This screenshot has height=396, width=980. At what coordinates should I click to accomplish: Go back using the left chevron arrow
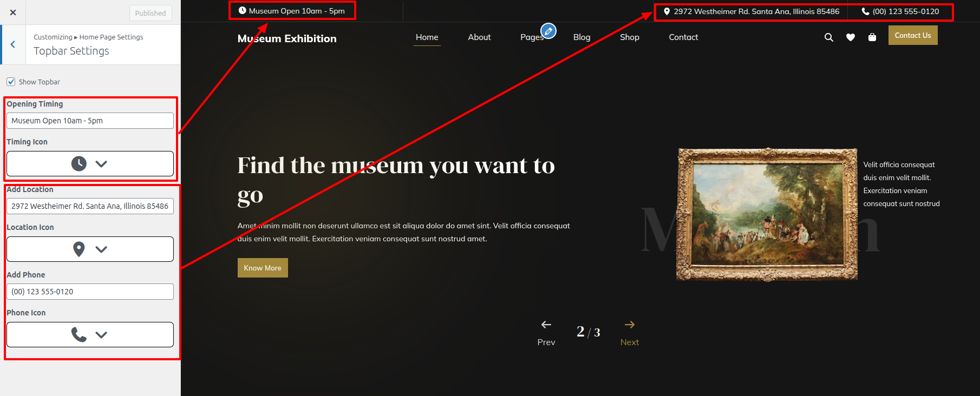pyautogui.click(x=13, y=44)
